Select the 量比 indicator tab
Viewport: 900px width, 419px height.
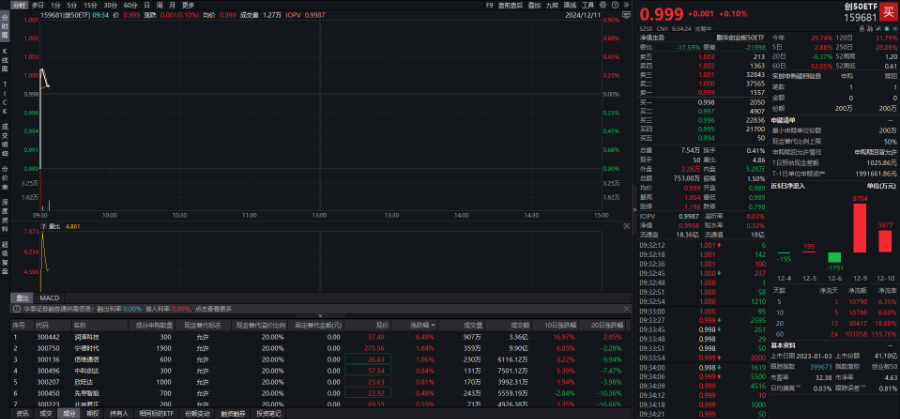[x=22, y=298]
